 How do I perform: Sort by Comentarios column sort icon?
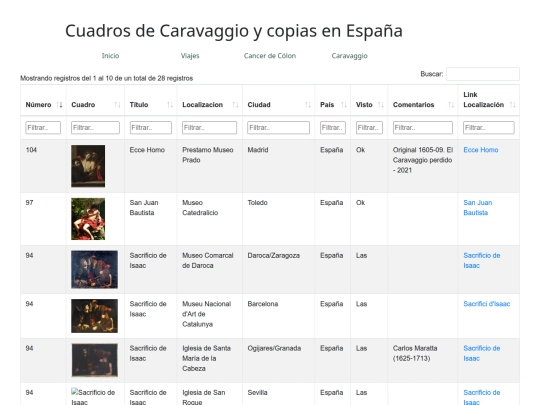pos(451,105)
